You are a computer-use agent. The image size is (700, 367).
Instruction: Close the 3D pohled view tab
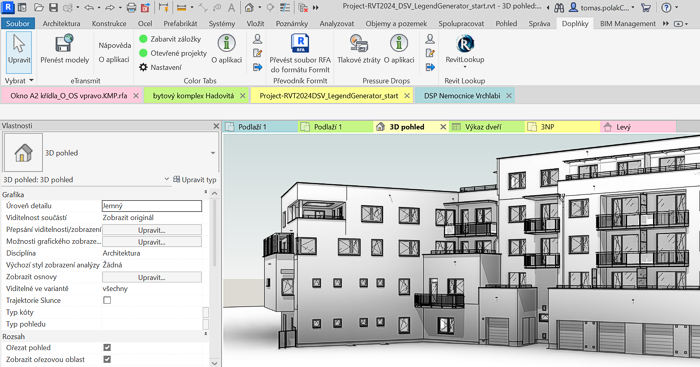point(443,127)
